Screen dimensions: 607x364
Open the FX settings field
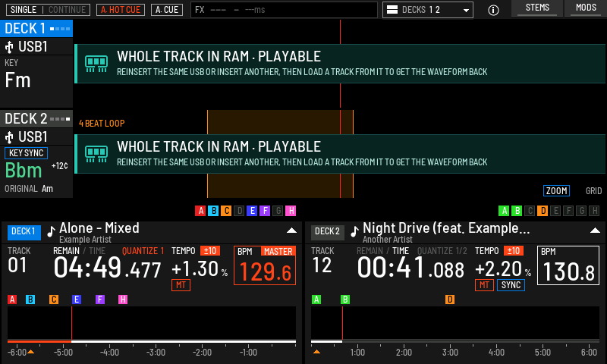[x=284, y=10]
